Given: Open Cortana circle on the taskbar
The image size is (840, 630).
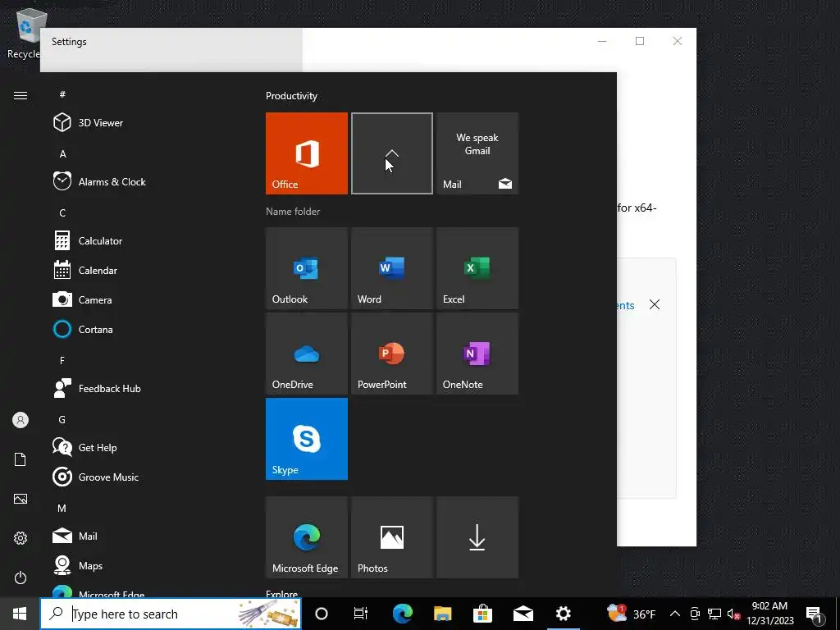Looking at the screenshot, I should click(322, 614).
